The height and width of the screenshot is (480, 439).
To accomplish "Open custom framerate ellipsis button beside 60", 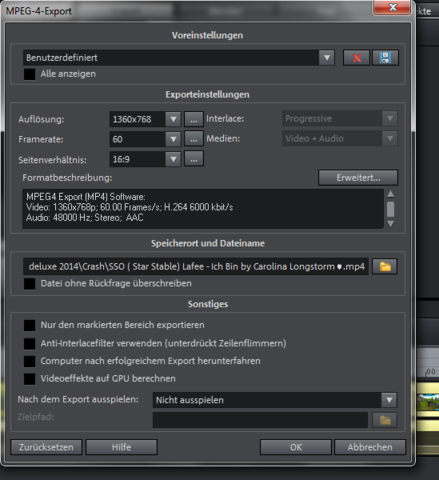I will (x=194, y=139).
